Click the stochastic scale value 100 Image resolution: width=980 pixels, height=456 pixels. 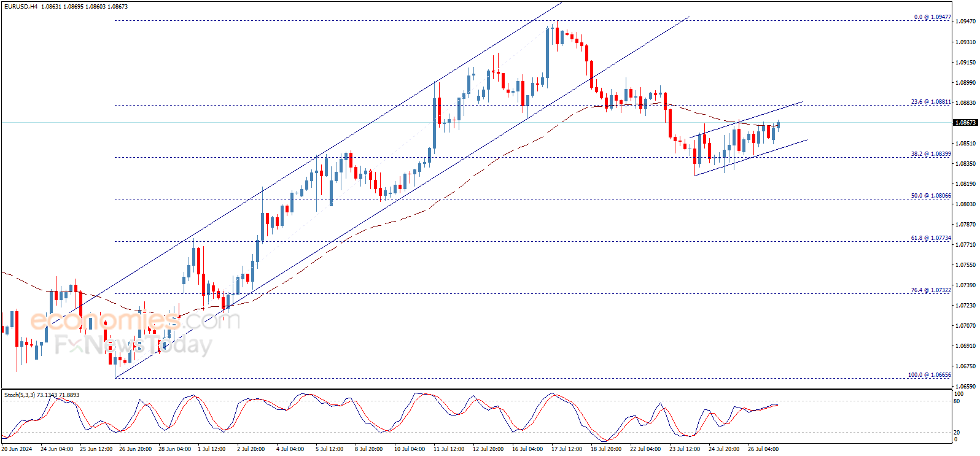(x=959, y=393)
